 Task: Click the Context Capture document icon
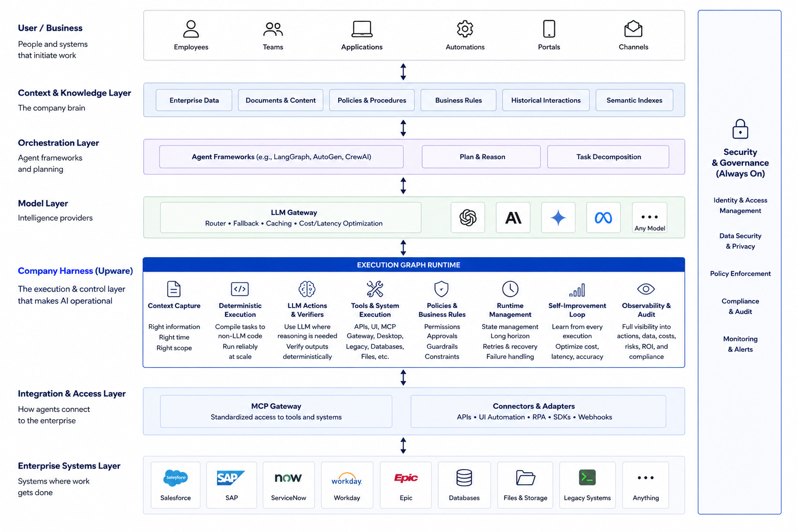tap(174, 289)
